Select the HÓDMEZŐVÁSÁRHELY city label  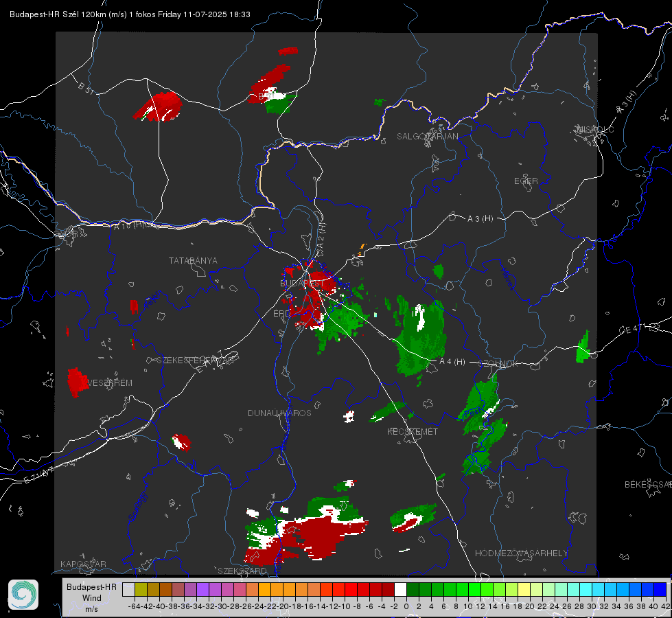tap(521, 553)
